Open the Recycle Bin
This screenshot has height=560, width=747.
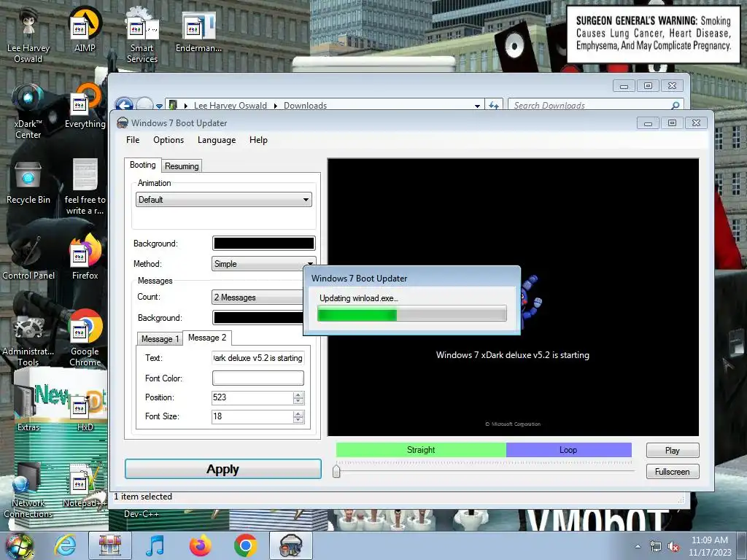click(x=28, y=182)
